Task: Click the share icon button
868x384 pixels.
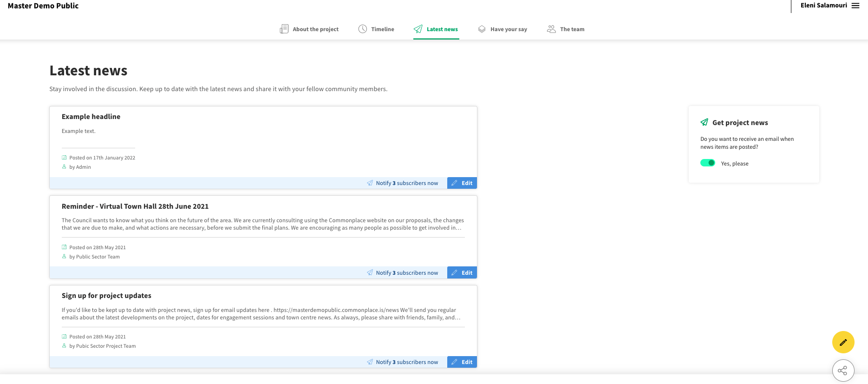Action: pyautogui.click(x=843, y=371)
